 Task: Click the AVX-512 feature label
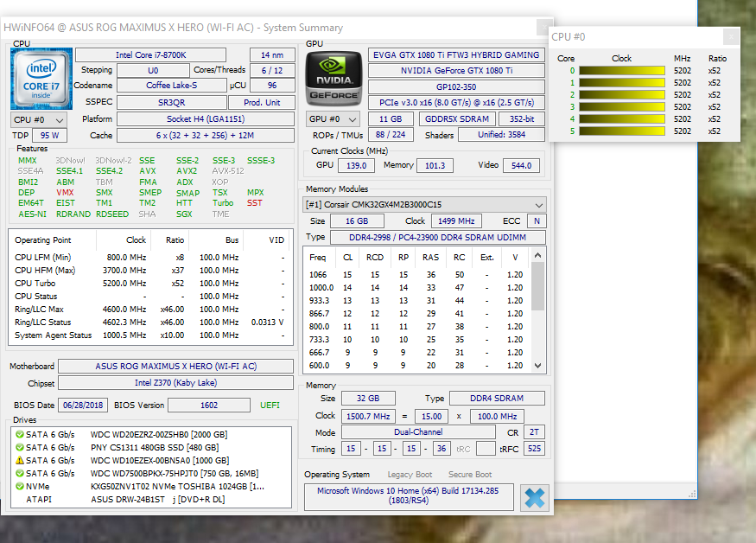pyautogui.click(x=228, y=171)
